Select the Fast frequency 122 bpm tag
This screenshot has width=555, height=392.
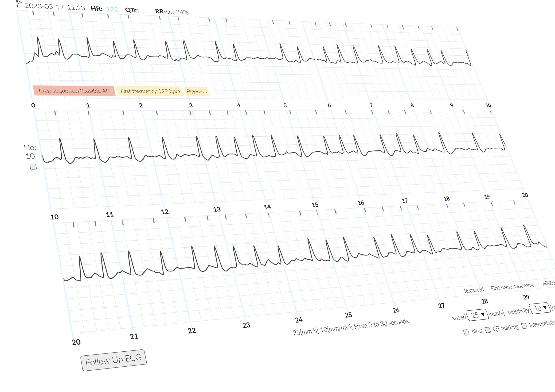[150, 91]
